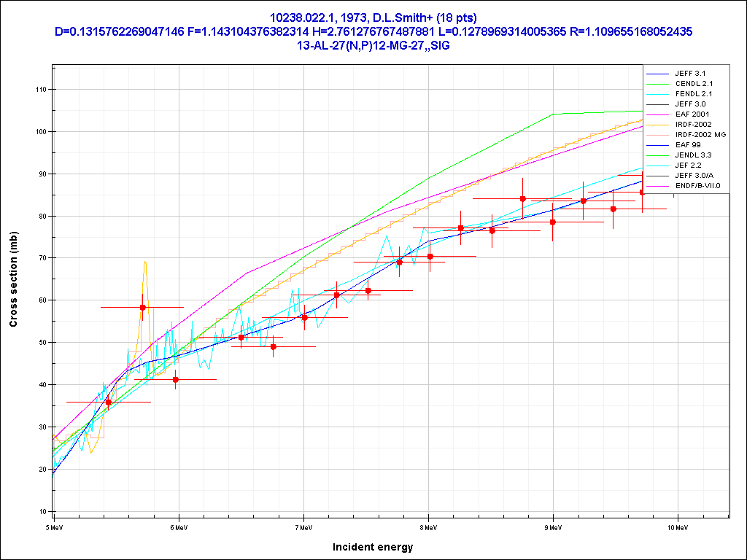The image size is (747, 560).
Task: Click the yellow curve peak near 69 mb
Action: [x=145, y=262]
